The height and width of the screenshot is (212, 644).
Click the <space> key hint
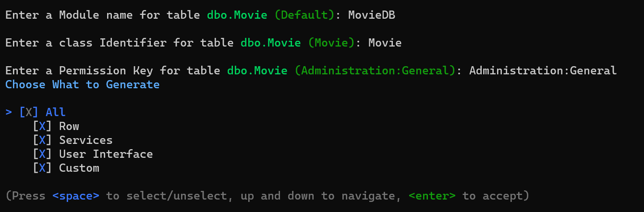point(76,196)
